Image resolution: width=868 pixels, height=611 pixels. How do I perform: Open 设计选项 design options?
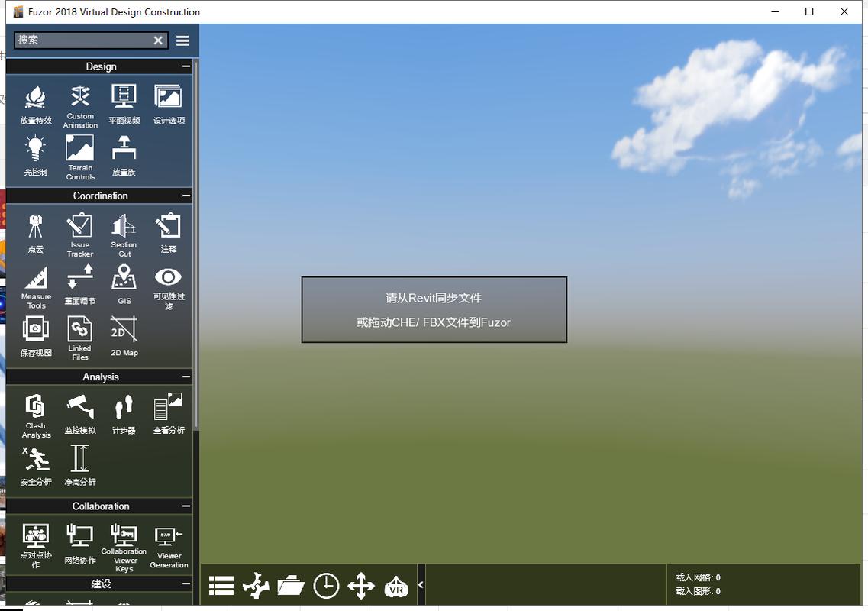169,104
